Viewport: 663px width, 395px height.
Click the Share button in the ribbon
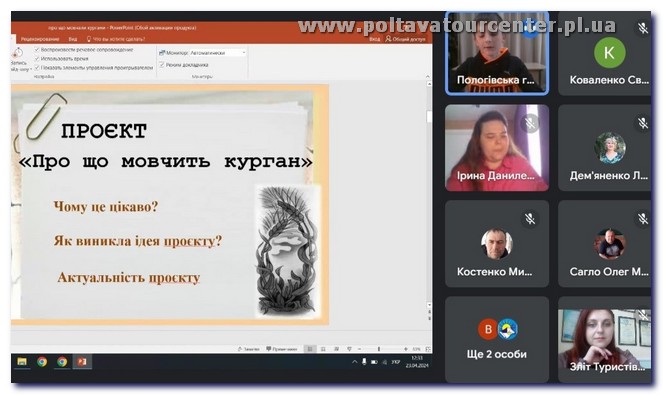click(405, 39)
